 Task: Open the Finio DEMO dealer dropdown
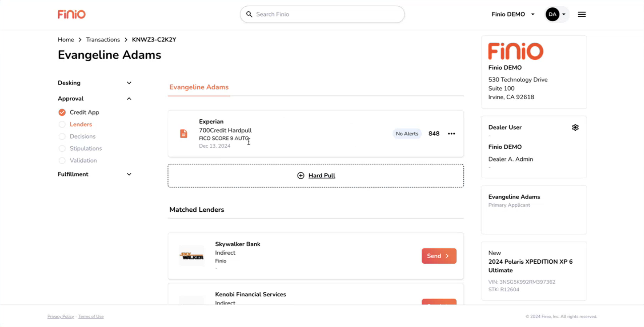(x=513, y=14)
